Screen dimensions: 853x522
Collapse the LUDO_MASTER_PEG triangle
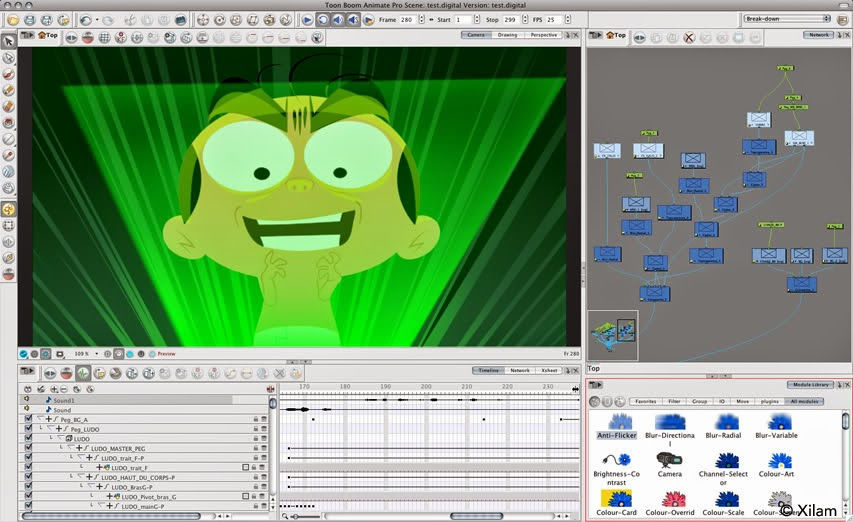[71, 448]
